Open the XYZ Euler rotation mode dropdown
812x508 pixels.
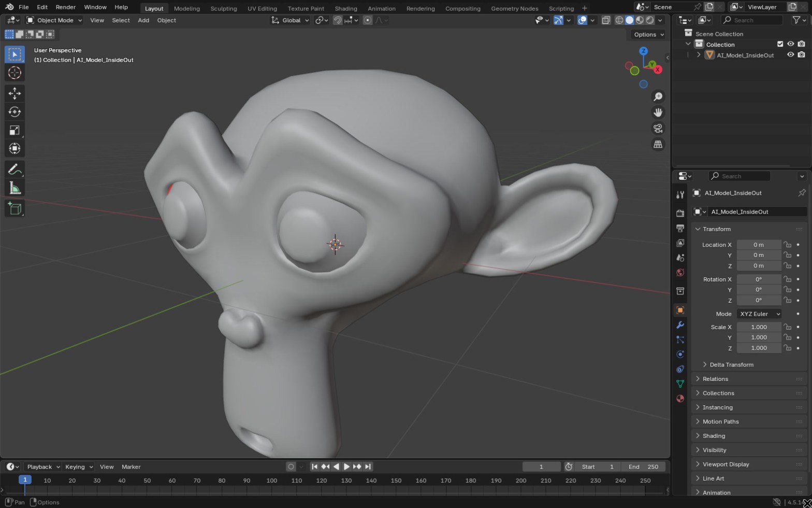pyautogui.click(x=759, y=314)
